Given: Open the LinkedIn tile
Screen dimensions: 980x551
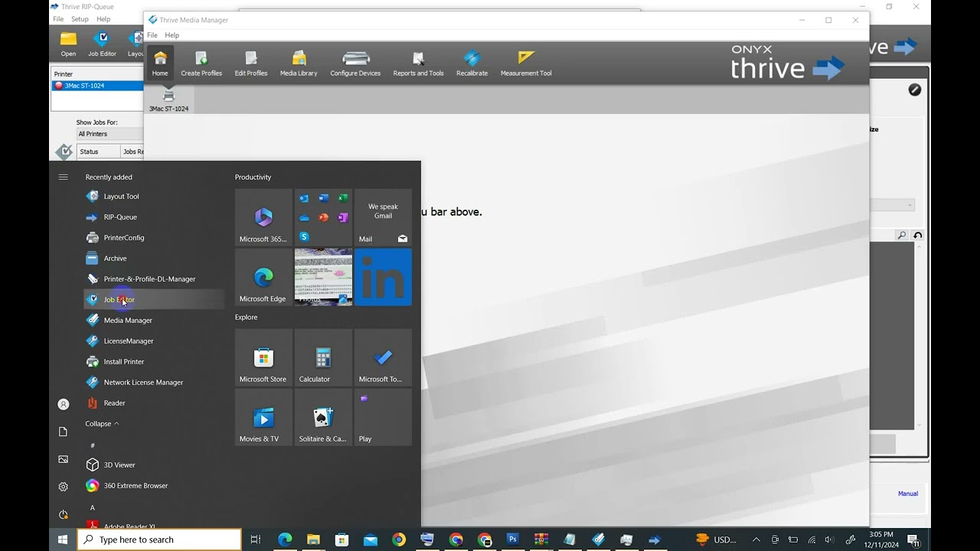Looking at the screenshot, I should click(383, 277).
